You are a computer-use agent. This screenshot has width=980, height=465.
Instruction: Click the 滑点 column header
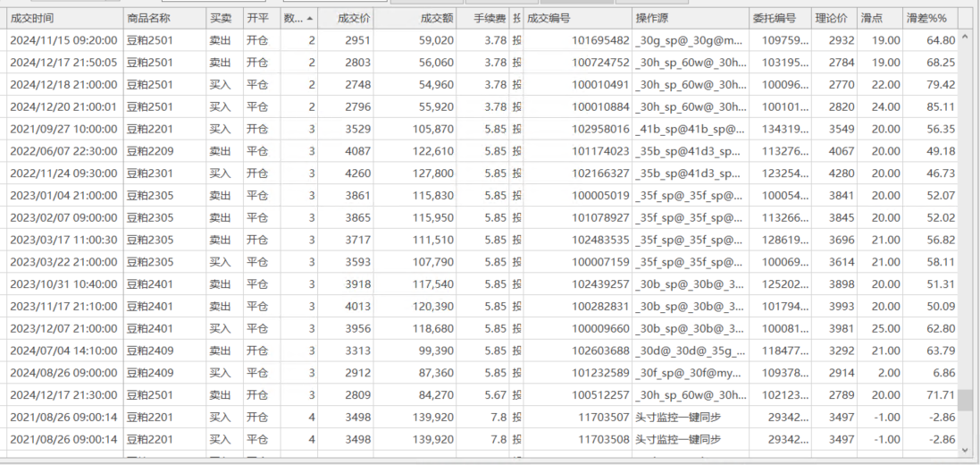coord(880,19)
